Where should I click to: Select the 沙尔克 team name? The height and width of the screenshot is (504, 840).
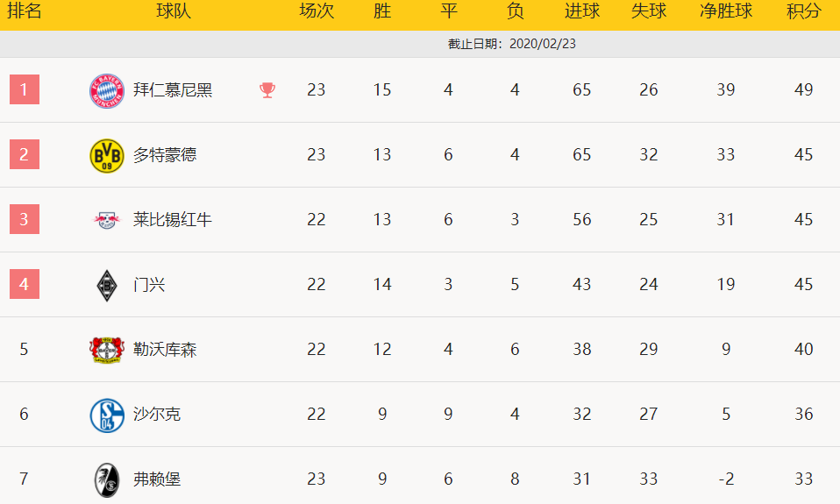tap(156, 414)
